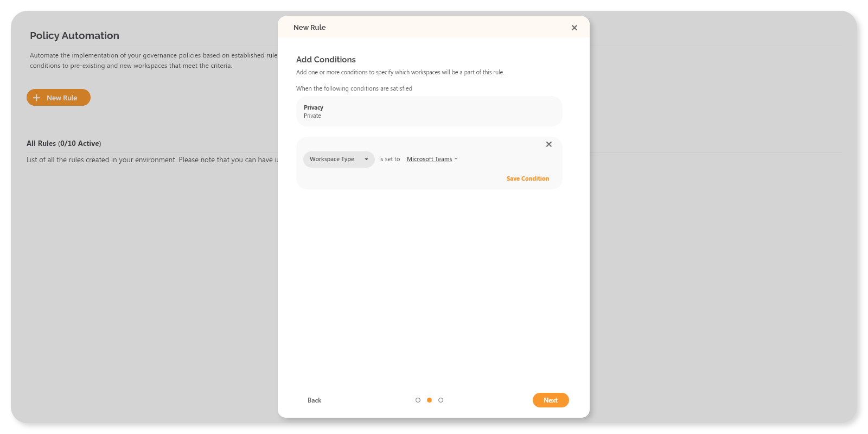Viewport: 868px width, 434px height.
Task: Close the New Rule dialog
Action: pos(574,28)
